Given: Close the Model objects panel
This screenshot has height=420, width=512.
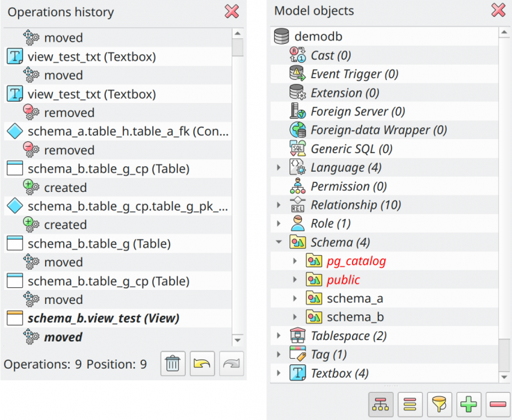Looking at the screenshot, I should coord(498,10).
